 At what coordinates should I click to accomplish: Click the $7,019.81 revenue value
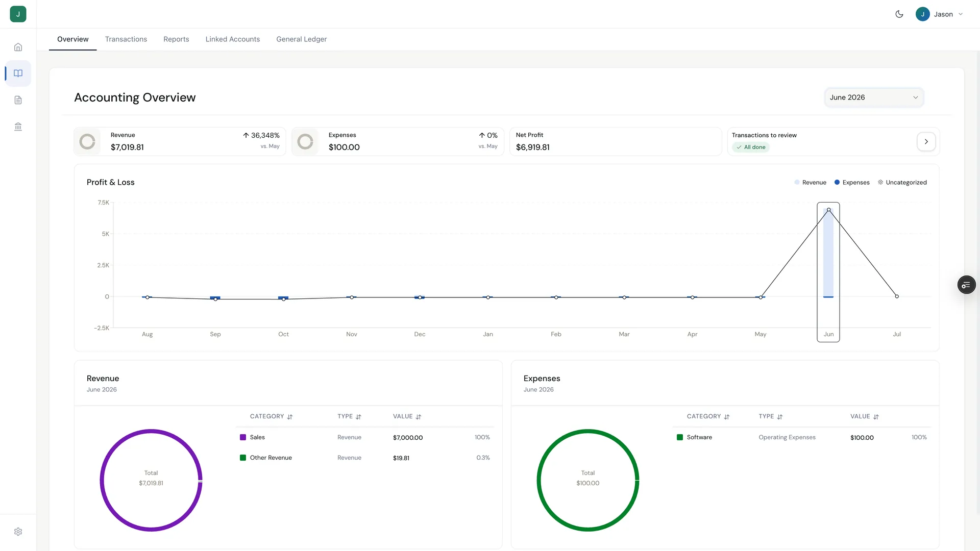tap(127, 147)
